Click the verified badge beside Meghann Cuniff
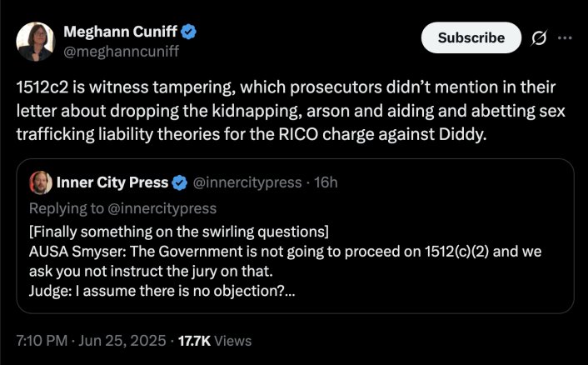The height and width of the screenshot is (365, 588). tap(189, 33)
